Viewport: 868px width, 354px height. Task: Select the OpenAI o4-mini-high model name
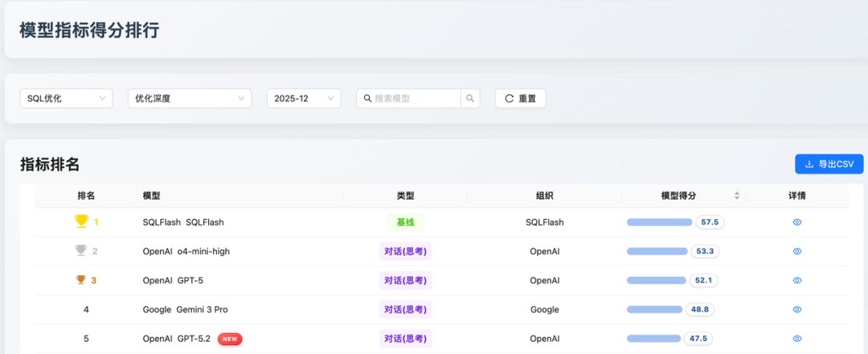pos(186,251)
